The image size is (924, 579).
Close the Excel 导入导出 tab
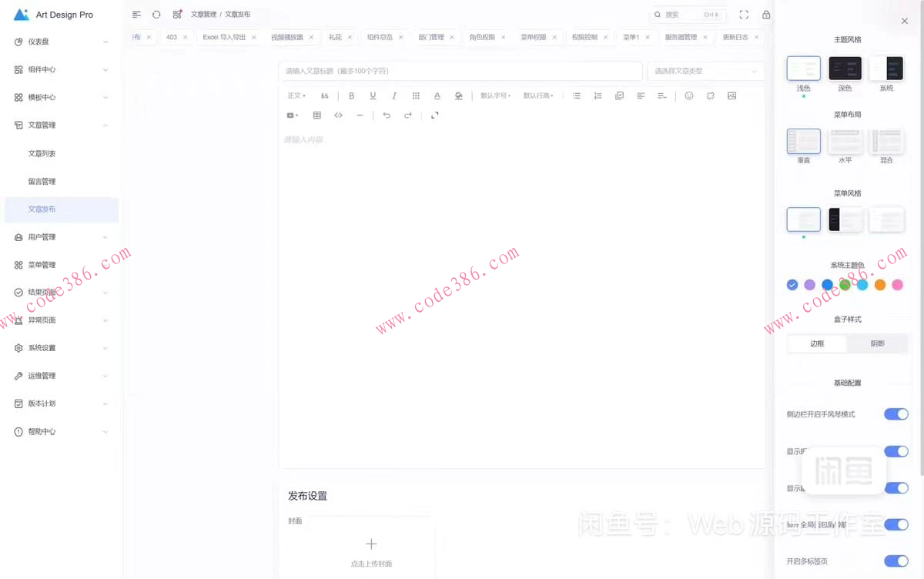click(x=254, y=36)
